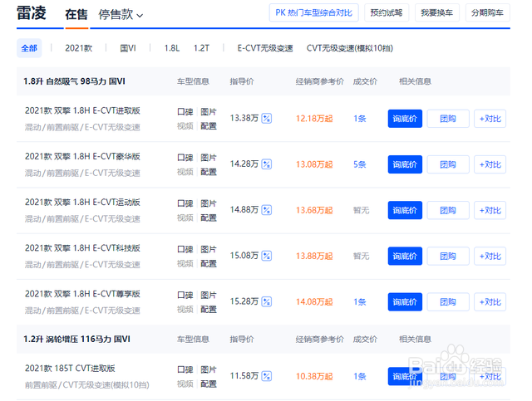Viewport: 532px width, 401px height.
Task: Open price calculator icon next to 15.08万
Action: [x=267, y=256]
